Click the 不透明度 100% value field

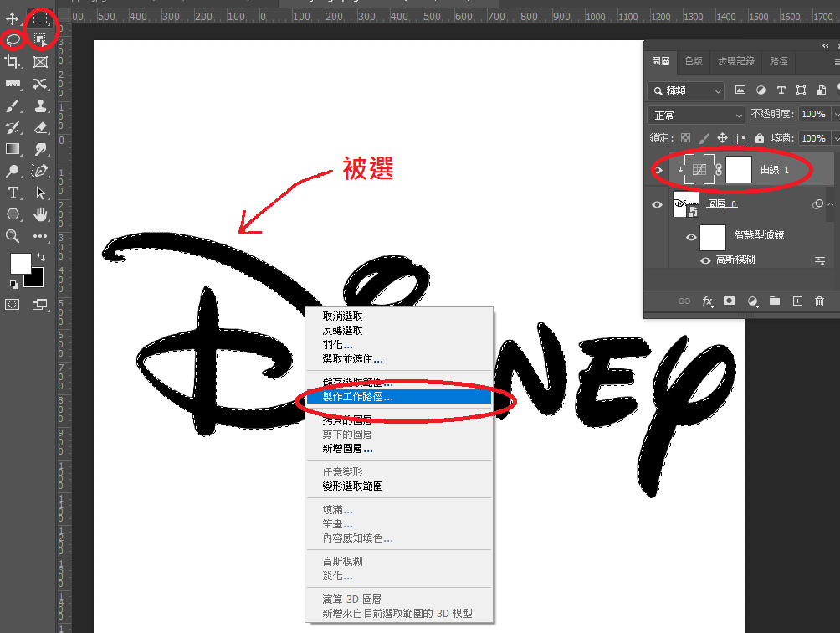[814, 114]
